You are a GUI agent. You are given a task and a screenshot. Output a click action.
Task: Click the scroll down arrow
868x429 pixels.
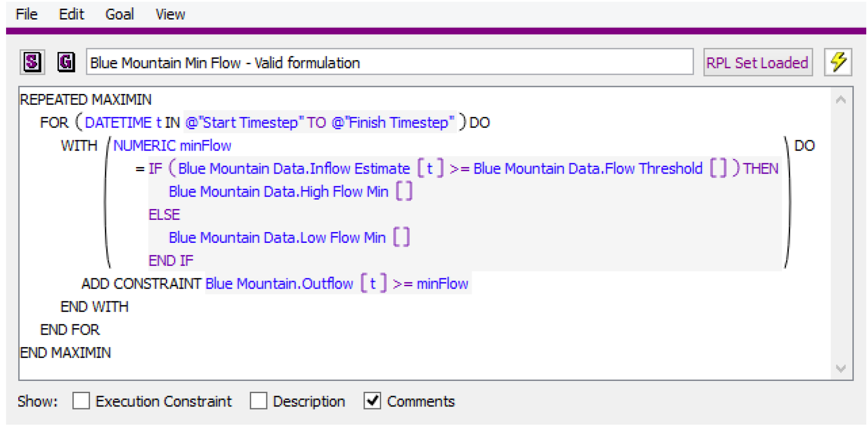pos(841,368)
